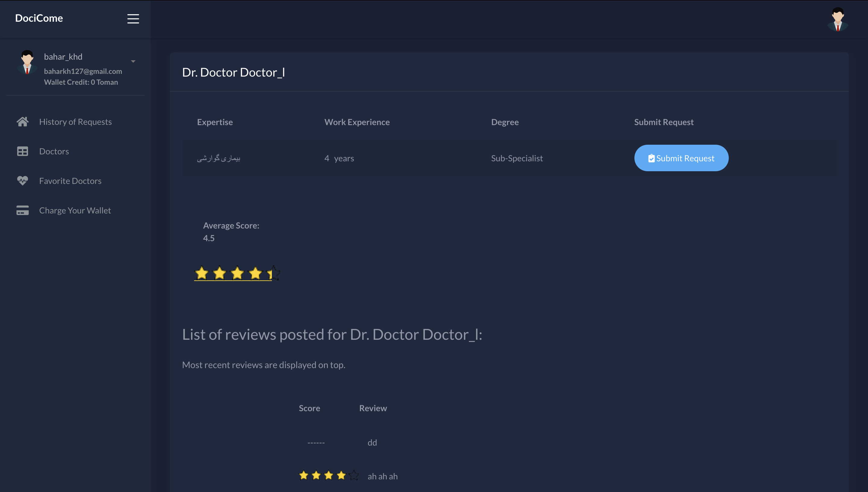The height and width of the screenshot is (492, 868).
Task: Click the card icon for Charge Your Wallet
Action: tap(23, 210)
